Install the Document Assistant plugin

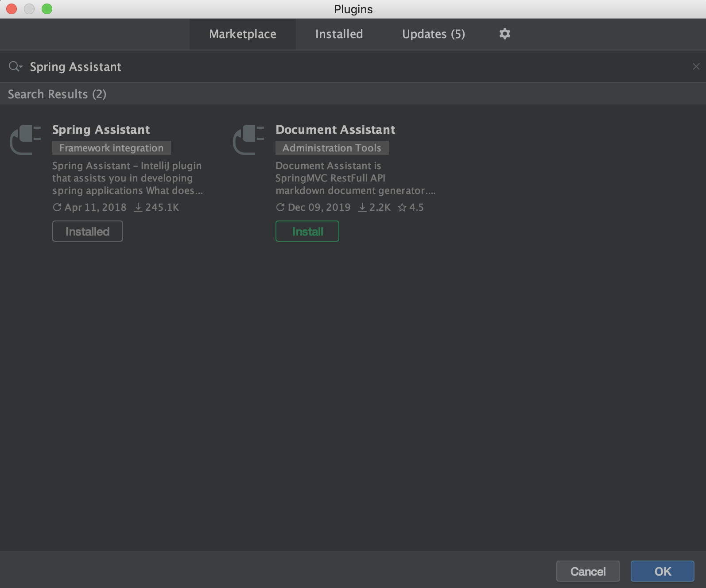point(307,231)
